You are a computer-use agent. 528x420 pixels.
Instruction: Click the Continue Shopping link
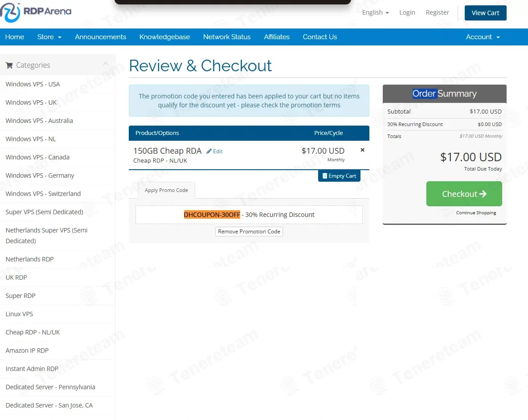(x=476, y=212)
